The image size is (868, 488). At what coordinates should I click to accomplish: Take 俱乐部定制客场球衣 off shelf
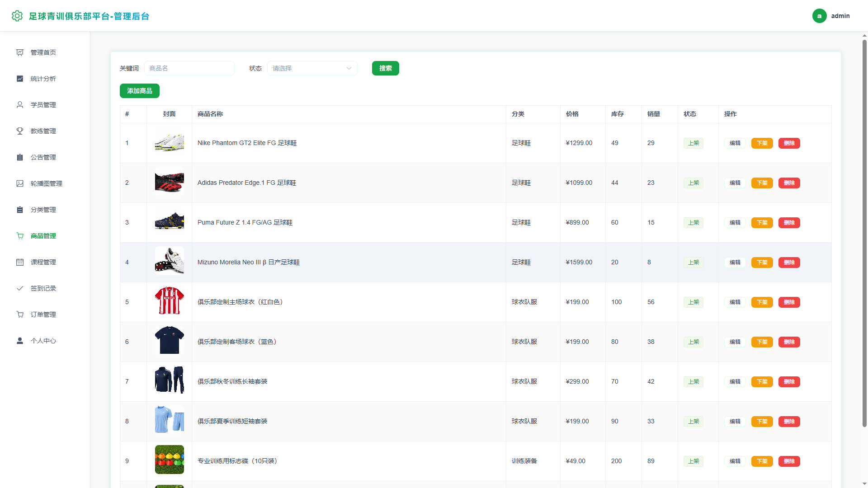[762, 342]
